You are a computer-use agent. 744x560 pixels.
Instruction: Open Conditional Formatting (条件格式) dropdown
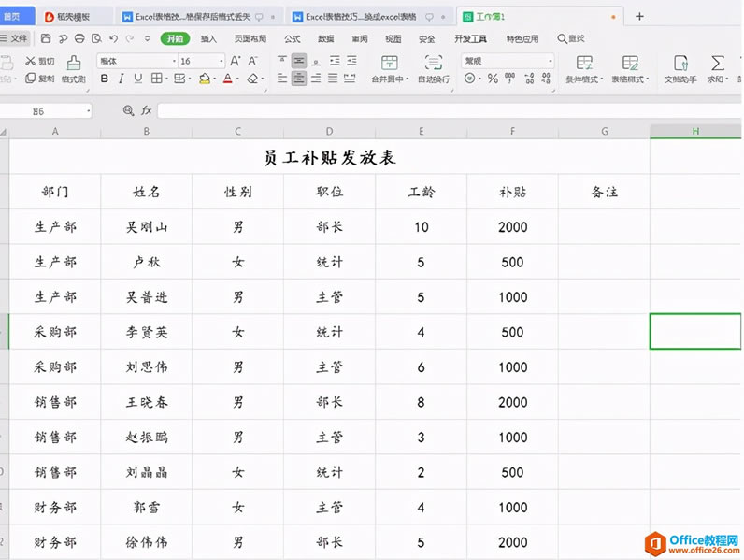(x=584, y=69)
